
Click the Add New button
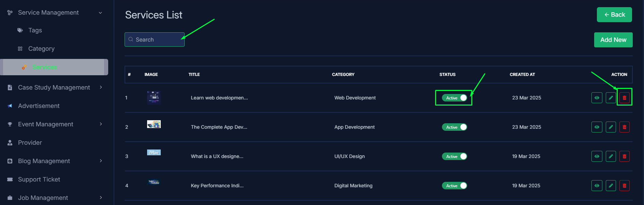pos(613,40)
